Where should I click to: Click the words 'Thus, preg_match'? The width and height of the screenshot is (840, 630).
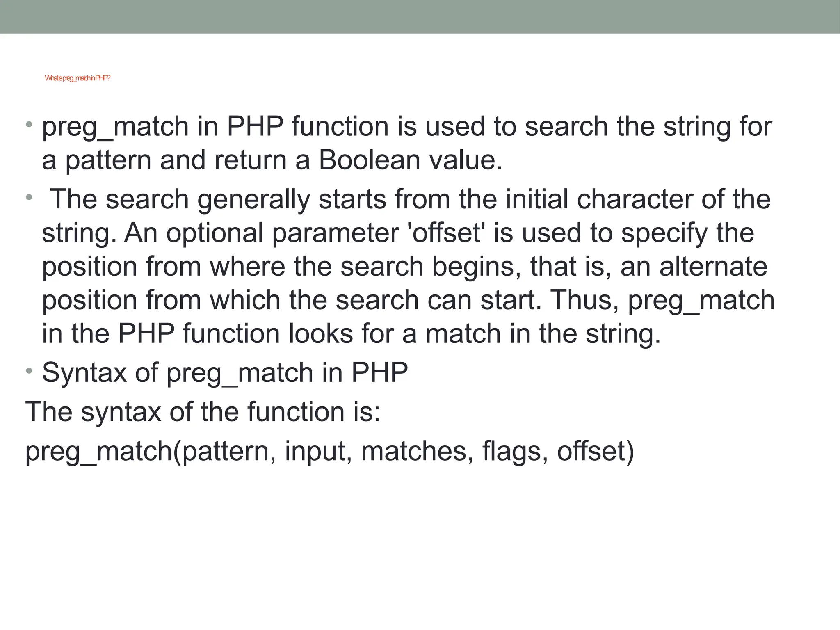pyautogui.click(x=662, y=301)
